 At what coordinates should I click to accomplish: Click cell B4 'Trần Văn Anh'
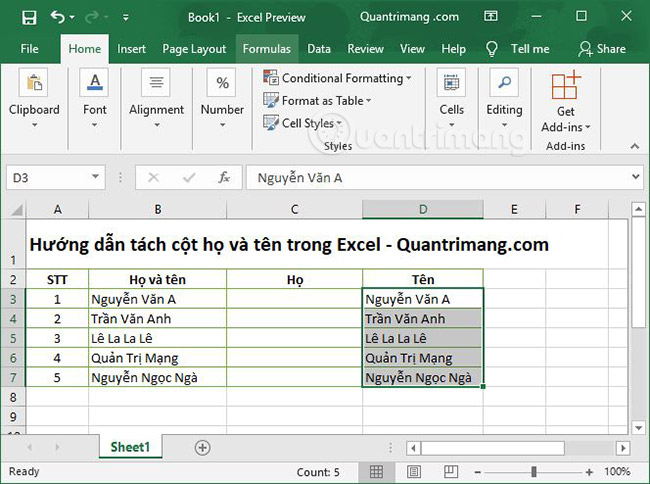click(158, 319)
